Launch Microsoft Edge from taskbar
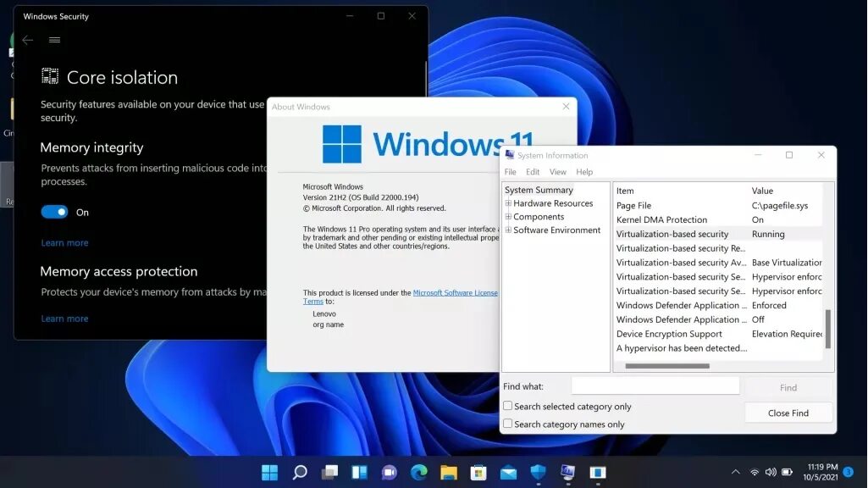The width and height of the screenshot is (868, 488). 419,473
